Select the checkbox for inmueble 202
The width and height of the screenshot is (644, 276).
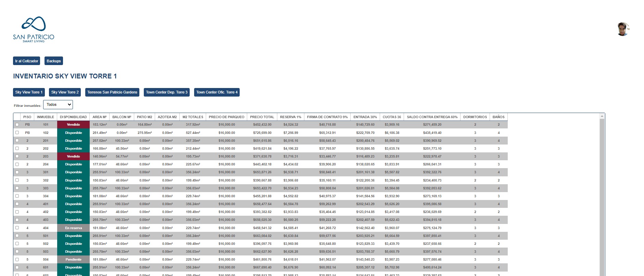coord(17,148)
